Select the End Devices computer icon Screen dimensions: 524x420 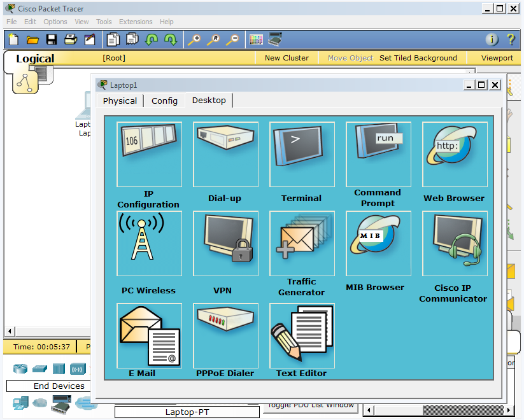(20, 403)
